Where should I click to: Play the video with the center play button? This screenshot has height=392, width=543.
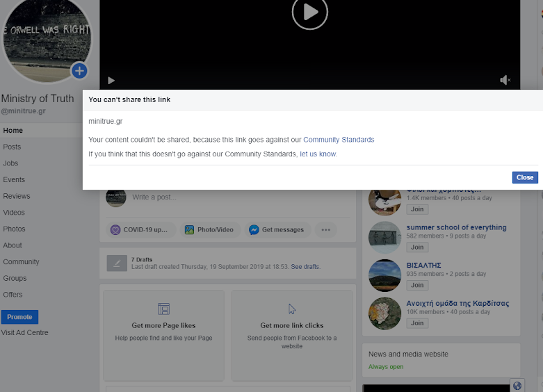tap(309, 13)
